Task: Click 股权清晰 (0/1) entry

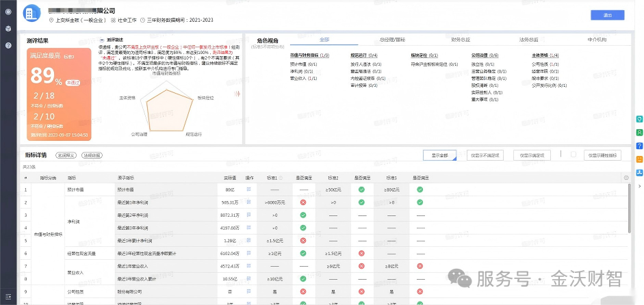Action: click(485, 85)
